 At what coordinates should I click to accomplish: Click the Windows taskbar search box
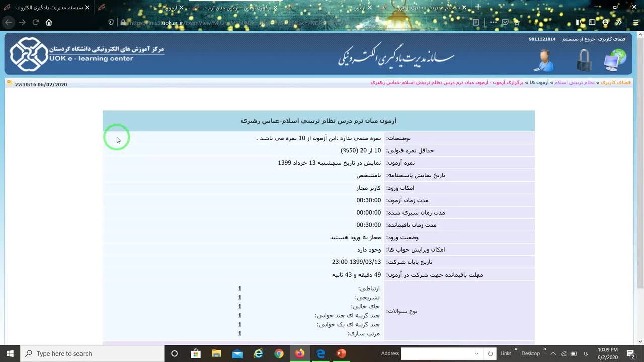(93, 353)
